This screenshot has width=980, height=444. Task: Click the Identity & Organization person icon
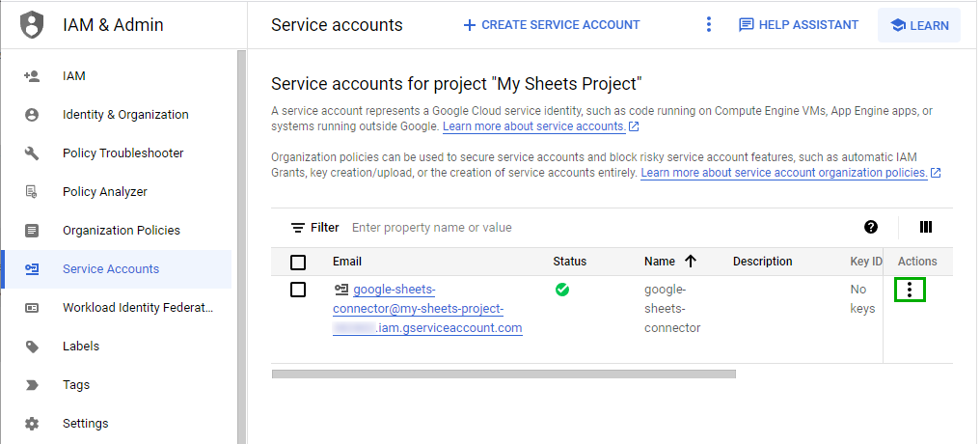click(x=32, y=115)
